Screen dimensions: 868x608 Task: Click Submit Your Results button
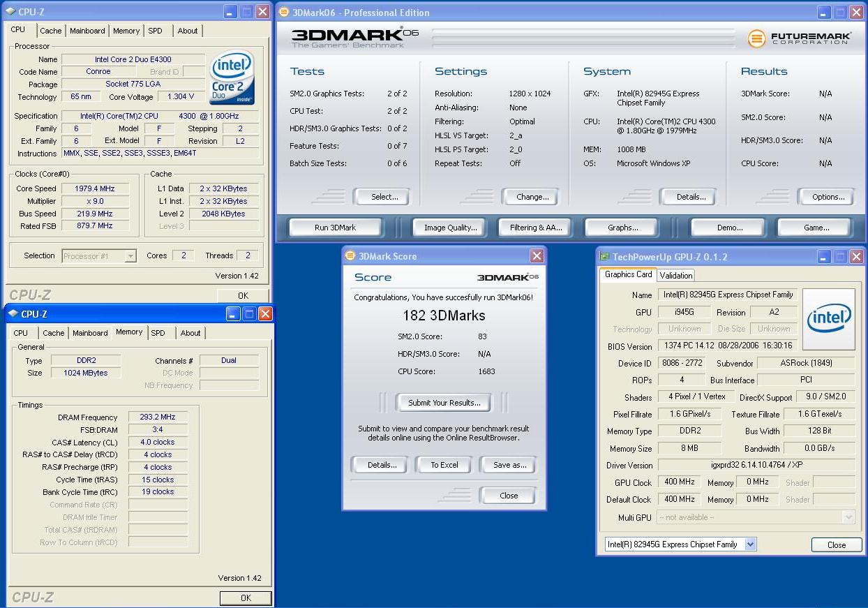(444, 403)
